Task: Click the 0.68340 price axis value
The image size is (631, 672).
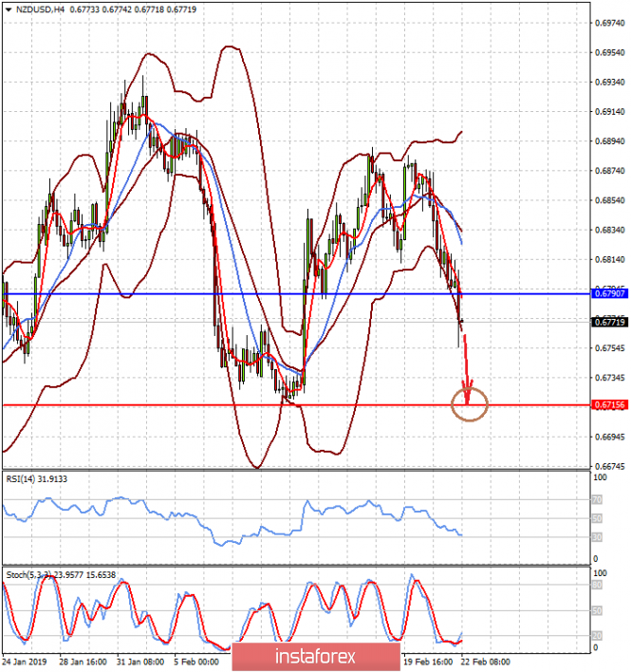Action: point(610,230)
